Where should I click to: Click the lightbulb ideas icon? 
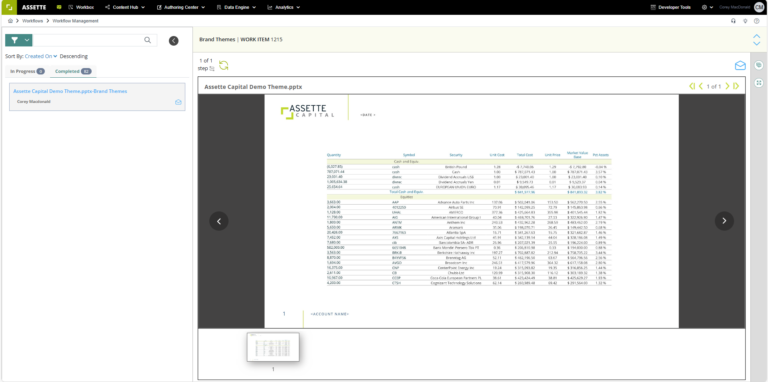pos(745,21)
